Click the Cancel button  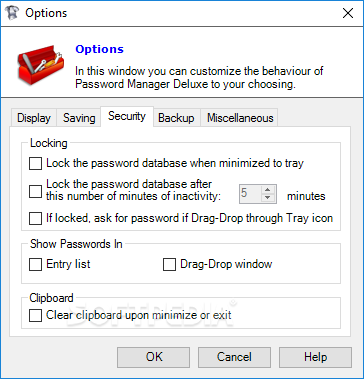(234, 357)
